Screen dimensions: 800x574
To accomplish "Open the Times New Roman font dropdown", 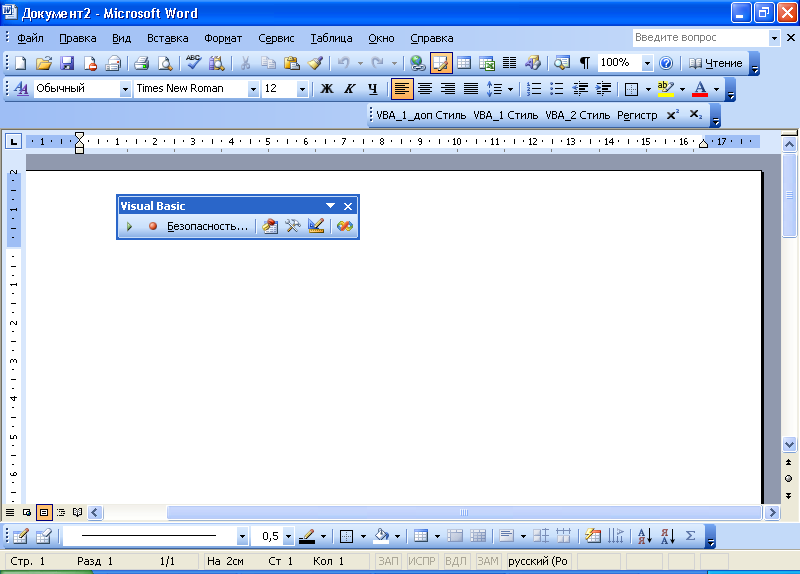I will 253,89.
